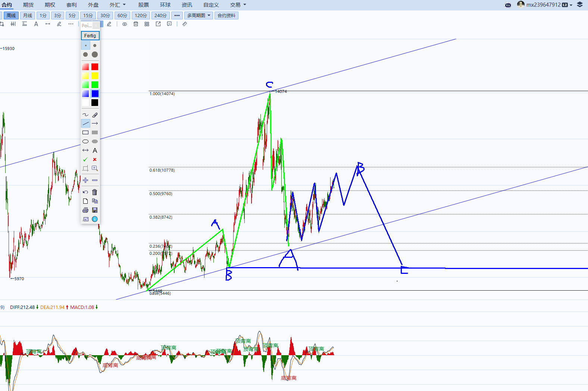Choose the filled ellipse tool
Screen dimensions: 588x391
pyautogui.click(x=95, y=141)
